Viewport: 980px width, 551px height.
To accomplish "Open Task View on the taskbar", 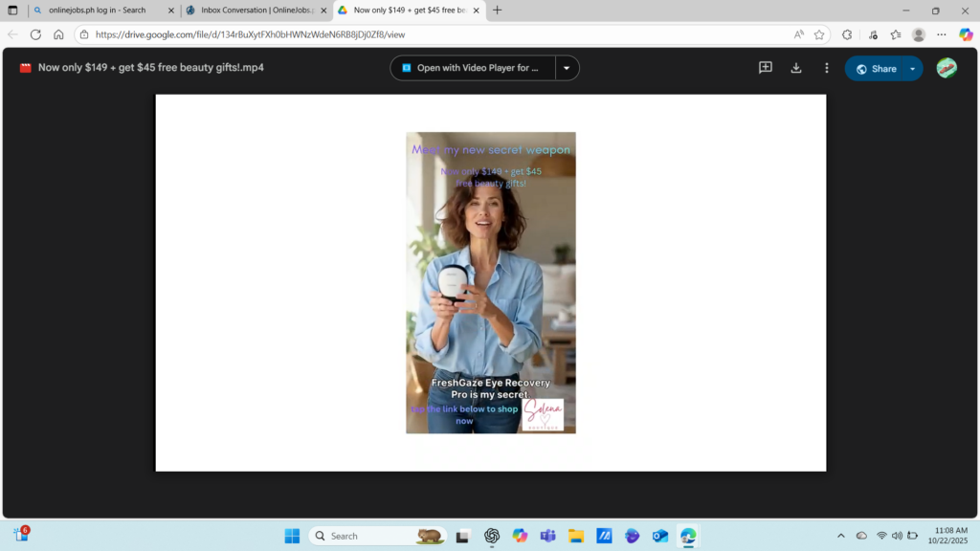I will point(462,536).
